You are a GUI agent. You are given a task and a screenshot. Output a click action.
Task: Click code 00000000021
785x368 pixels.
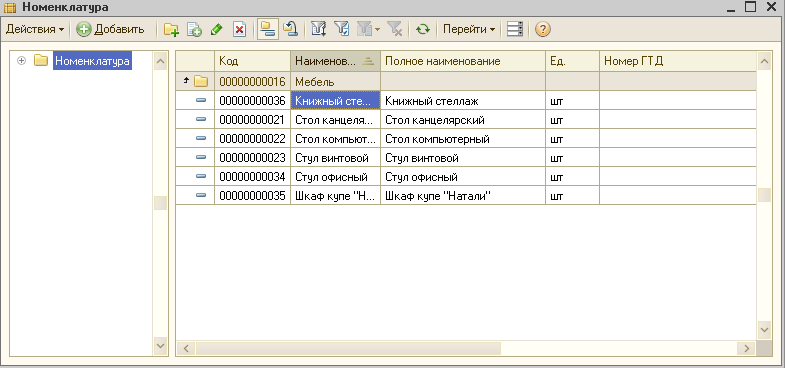tap(252, 120)
